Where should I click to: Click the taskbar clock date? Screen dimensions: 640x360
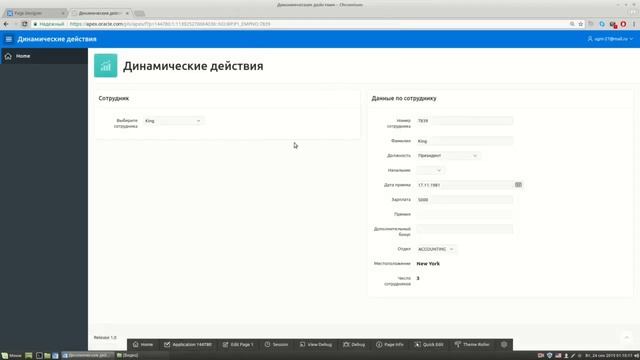click(609, 356)
